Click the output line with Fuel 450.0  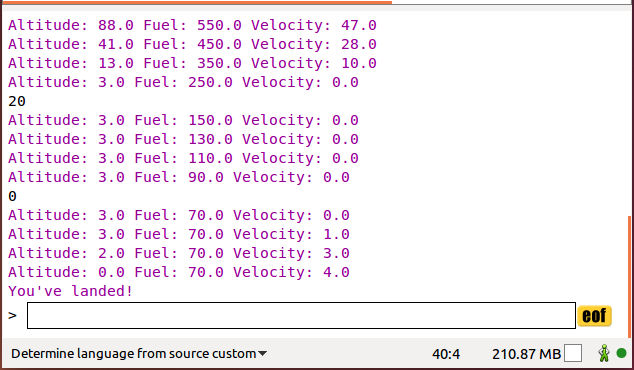192,44
